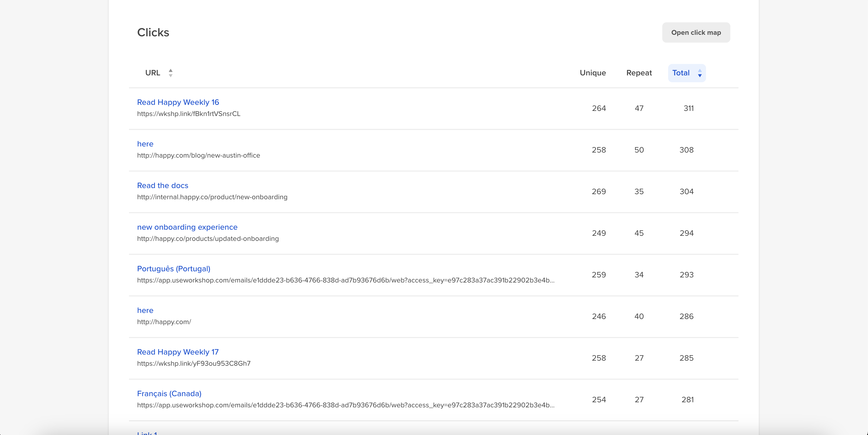Select the URL https://wkshp.link/fBkn1rtVSnsrCL
Viewport: 868px width, 435px height.
[189, 114]
